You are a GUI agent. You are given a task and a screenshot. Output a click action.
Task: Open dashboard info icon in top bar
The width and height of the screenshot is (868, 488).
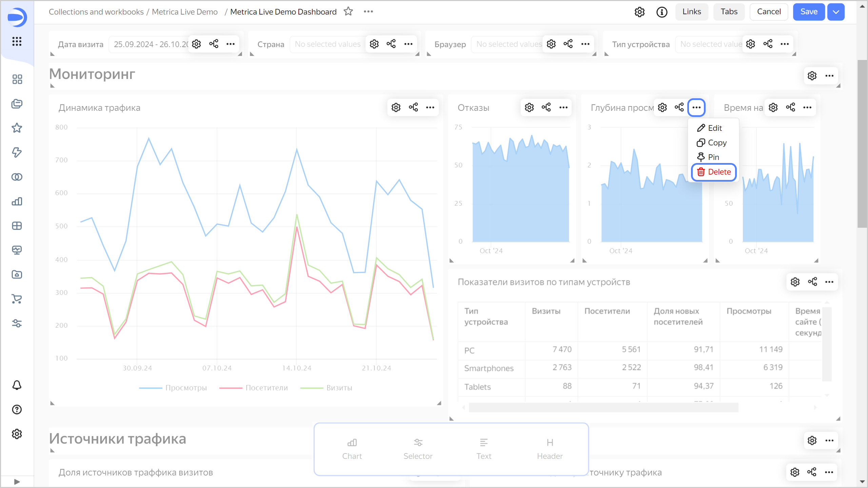point(662,12)
